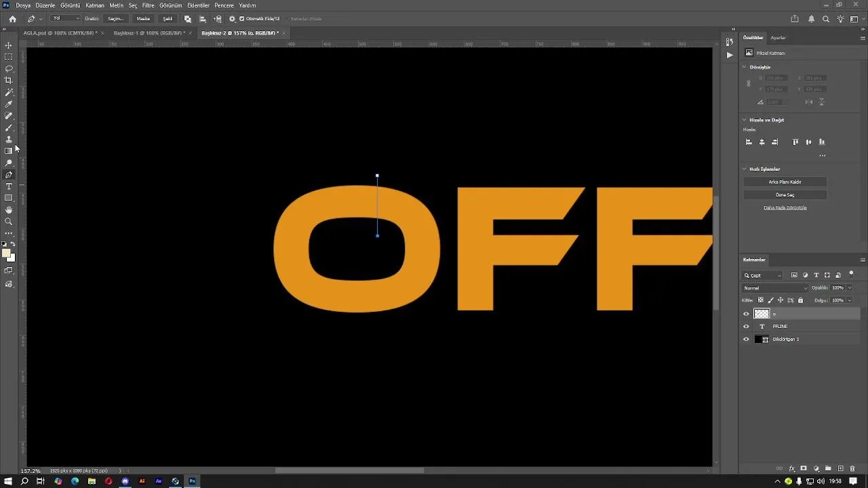Add layer mask icon
The width and height of the screenshot is (868, 488).
tap(804, 468)
